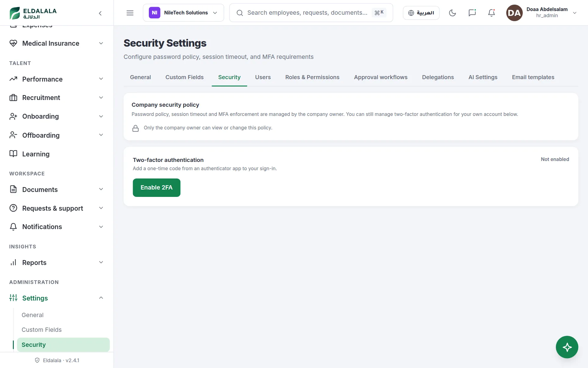This screenshot has height=368, width=588.
Task: Click the DA user avatar
Action: coord(514,13)
